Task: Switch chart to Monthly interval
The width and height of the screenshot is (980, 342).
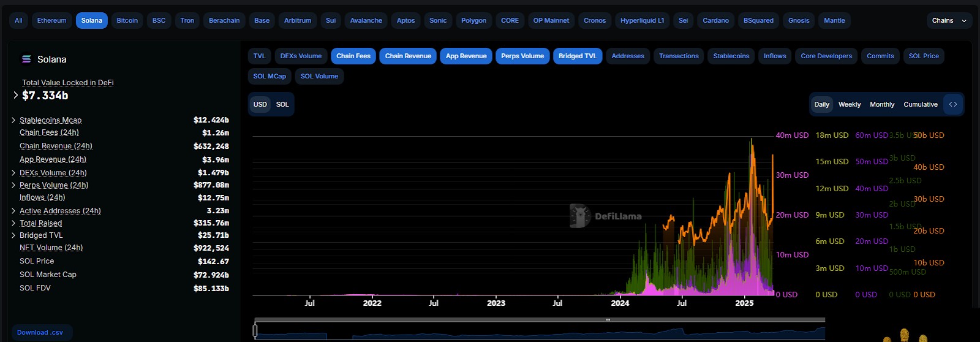Action: pyautogui.click(x=882, y=104)
